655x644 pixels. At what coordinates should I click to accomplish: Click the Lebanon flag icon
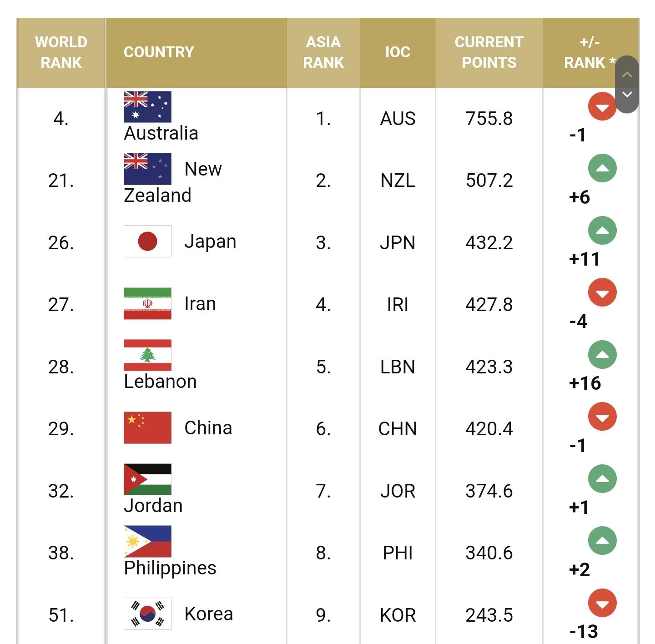(147, 355)
